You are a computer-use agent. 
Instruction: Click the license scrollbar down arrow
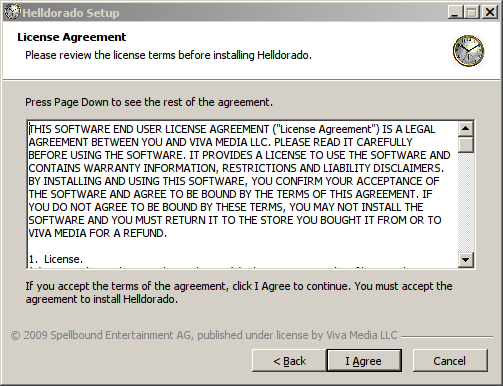point(466,259)
